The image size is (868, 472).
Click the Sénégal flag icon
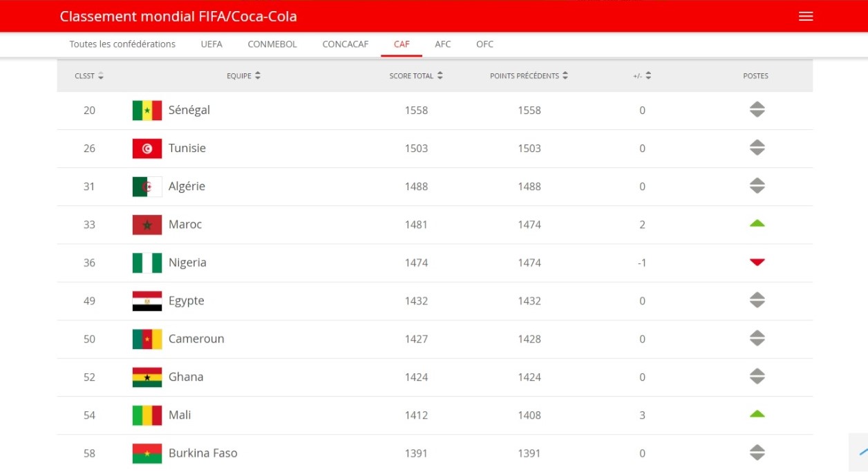pos(147,111)
